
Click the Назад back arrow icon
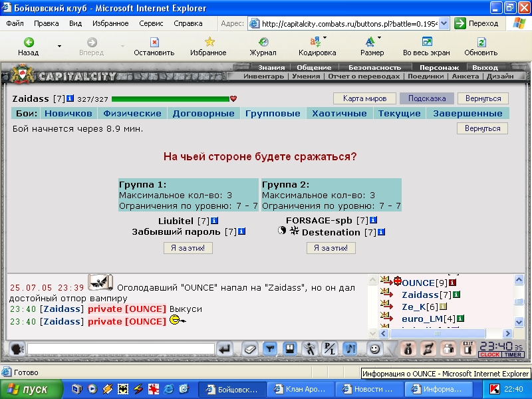(29, 42)
